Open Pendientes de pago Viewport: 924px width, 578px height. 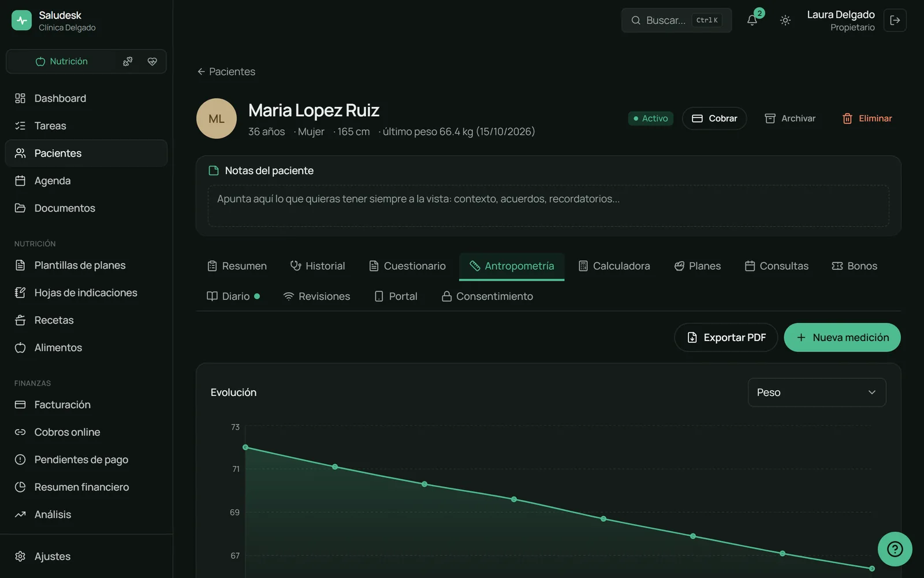point(86,460)
